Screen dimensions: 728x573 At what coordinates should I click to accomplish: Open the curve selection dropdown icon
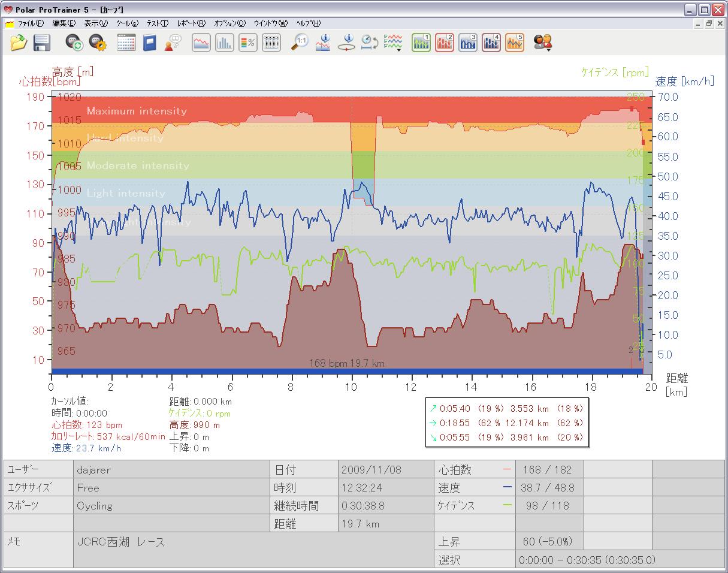(393, 43)
